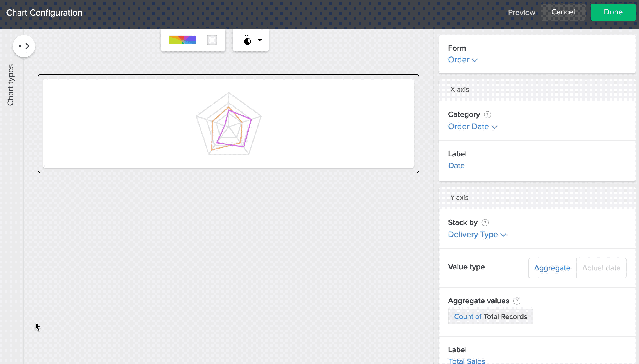Screen dimensions: 639x364
Task: Click the arrow icon to expand chart types
Action: coord(24,46)
